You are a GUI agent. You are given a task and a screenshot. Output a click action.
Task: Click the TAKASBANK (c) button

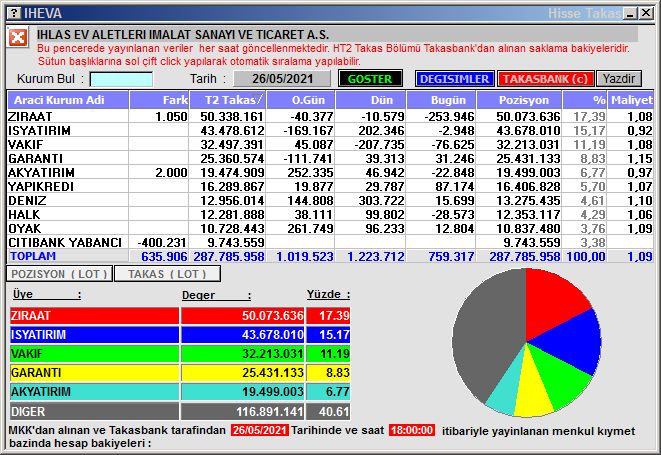point(545,79)
